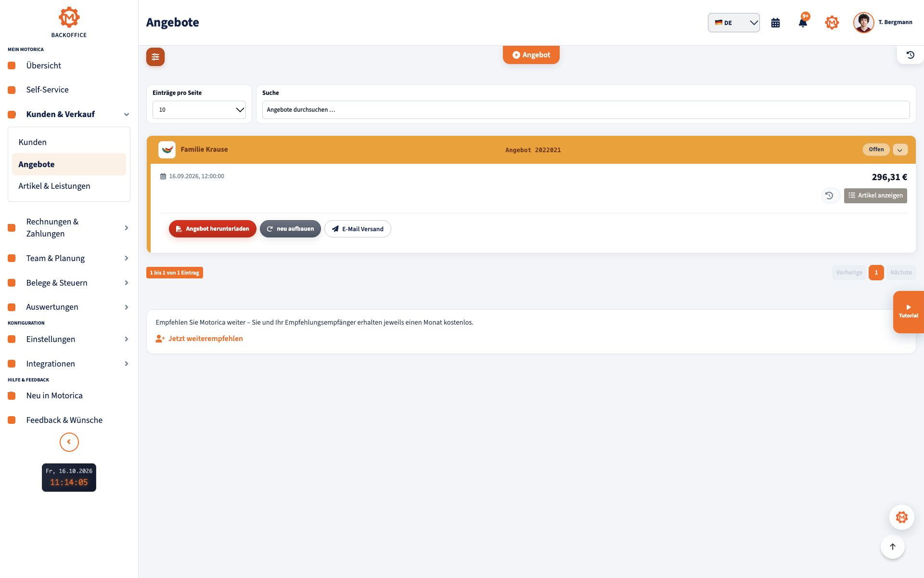
Task: Focus the Angebote durchsuchen search field
Action: coord(586,110)
